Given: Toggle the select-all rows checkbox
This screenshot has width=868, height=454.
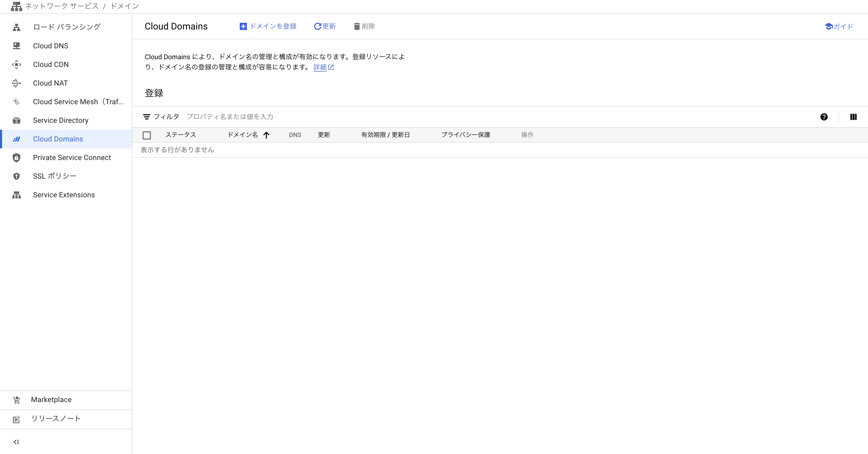Looking at the screenshot, I should 146,135.
